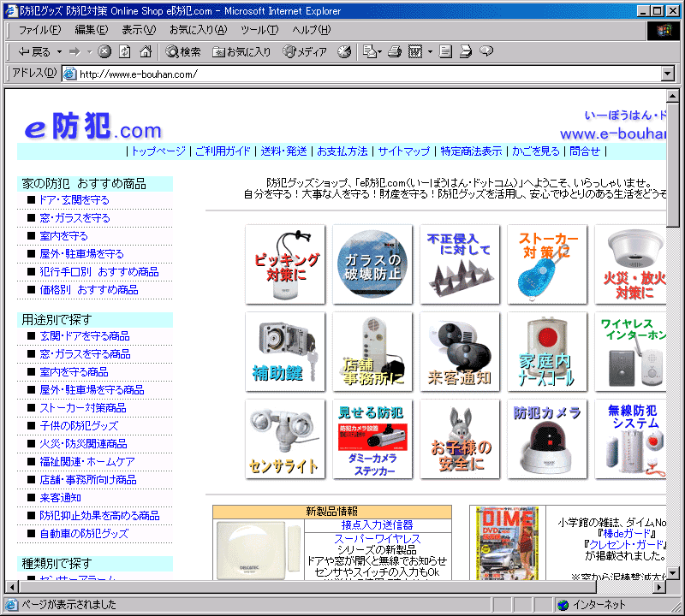Click the History toolbar icon
The width and height of the screenshot is (685, 616).
(x=344, y=52)
